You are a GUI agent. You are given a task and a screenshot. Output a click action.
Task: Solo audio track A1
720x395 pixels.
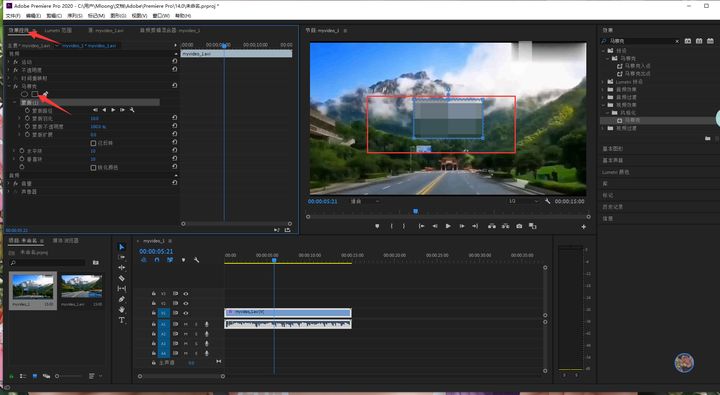tap(196, 324)
